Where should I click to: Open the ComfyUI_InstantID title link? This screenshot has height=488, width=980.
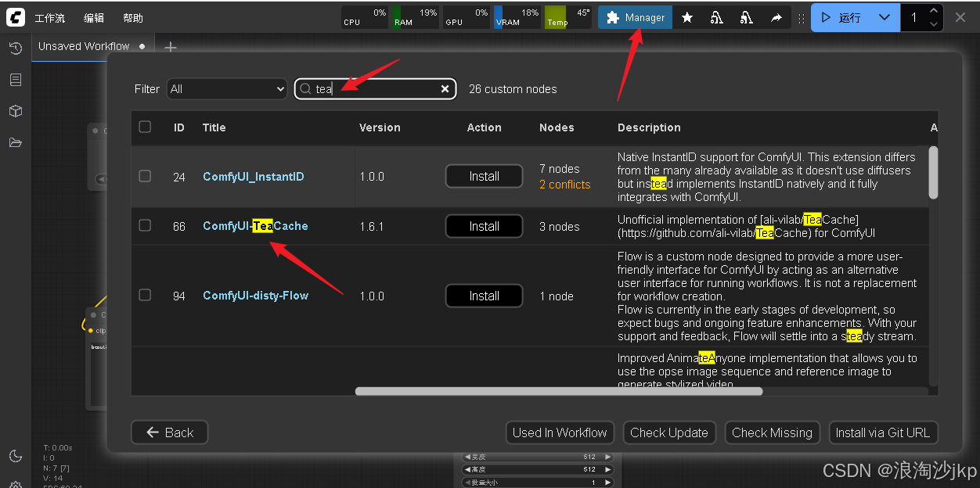254,177
